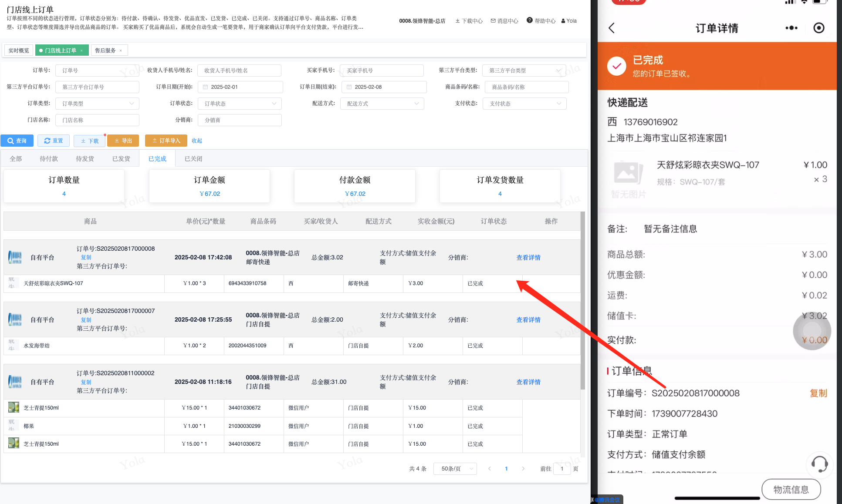Expand the 订单类型 dropdown

(x=97, y=104)
